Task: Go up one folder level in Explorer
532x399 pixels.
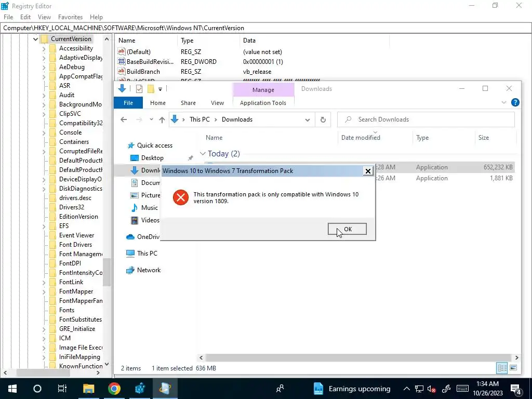Action: [x=162, y=119]
